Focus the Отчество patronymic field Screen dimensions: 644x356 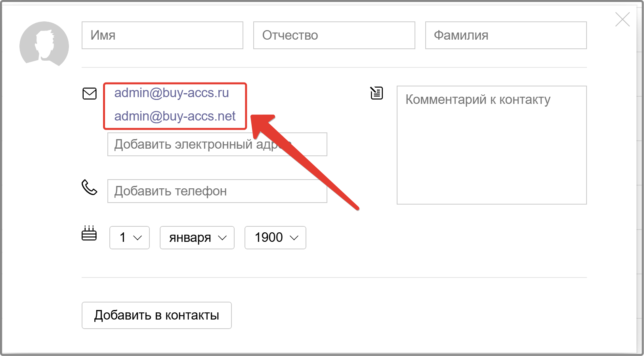pyautogui.click(x=334, y=35)
